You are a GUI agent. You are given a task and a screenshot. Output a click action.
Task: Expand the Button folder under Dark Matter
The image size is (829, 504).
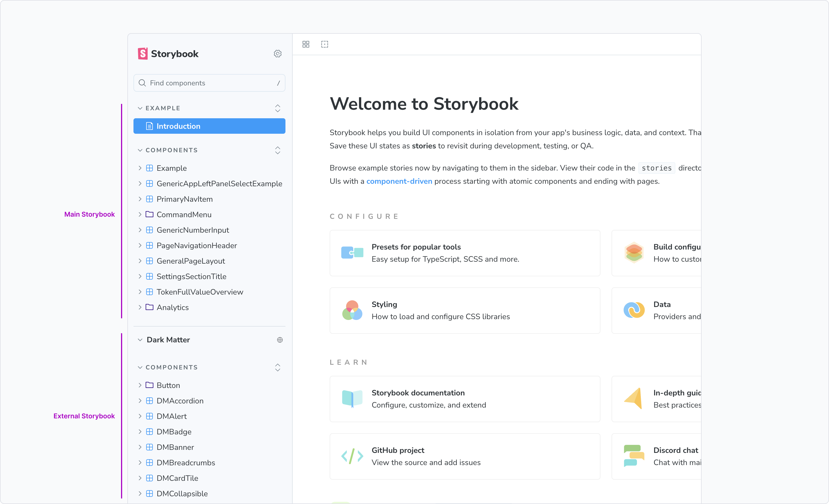[140, 385]
